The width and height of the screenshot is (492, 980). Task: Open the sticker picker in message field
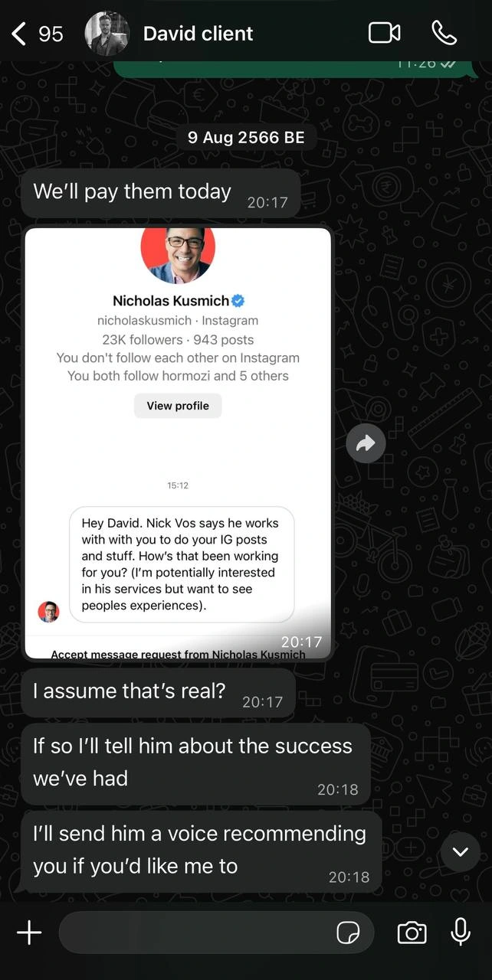click(x=348, y=933)
